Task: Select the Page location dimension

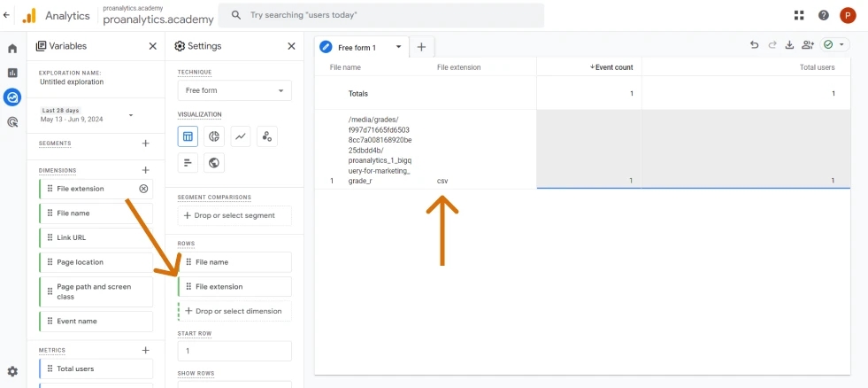Action: 96,262
